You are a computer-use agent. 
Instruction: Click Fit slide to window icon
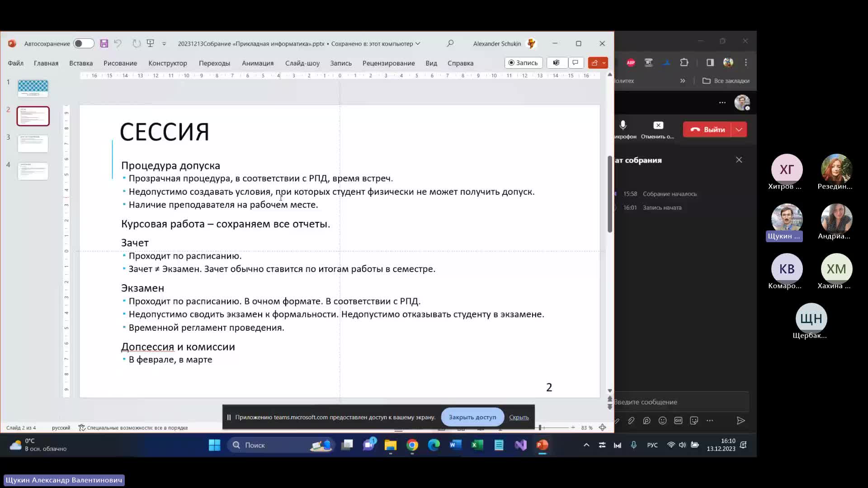click(x=603, y=427)
